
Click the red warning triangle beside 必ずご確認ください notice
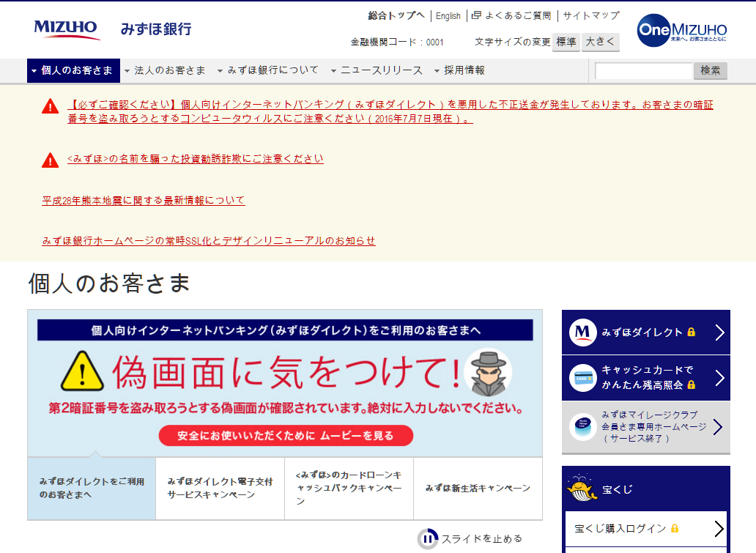50,106
